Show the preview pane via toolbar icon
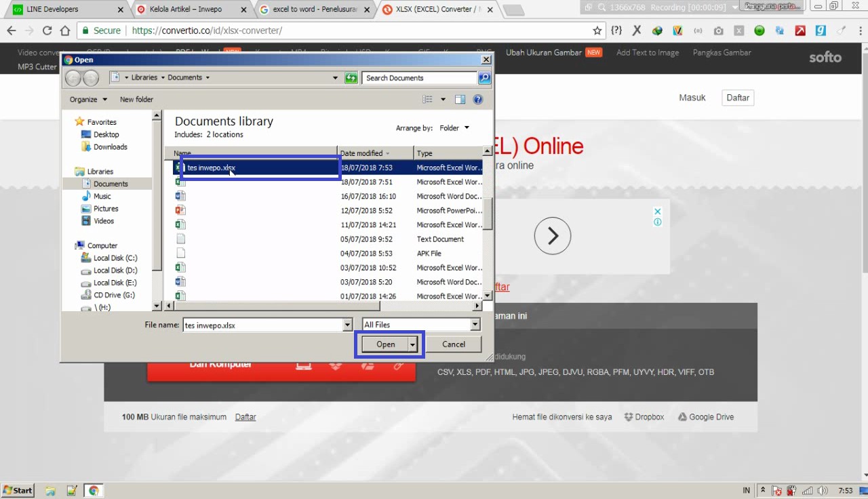The image size is (868, 499). 460,99
